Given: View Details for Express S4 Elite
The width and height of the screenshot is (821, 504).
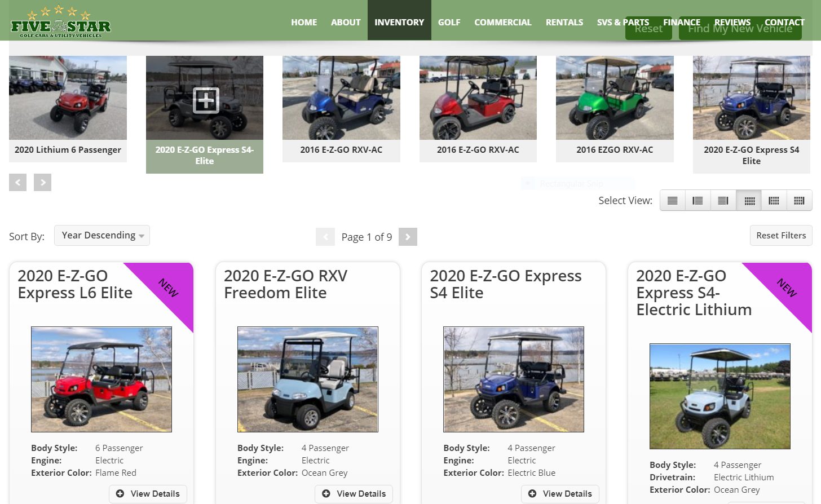Looking at the screenshot, I should coord(560,494).
